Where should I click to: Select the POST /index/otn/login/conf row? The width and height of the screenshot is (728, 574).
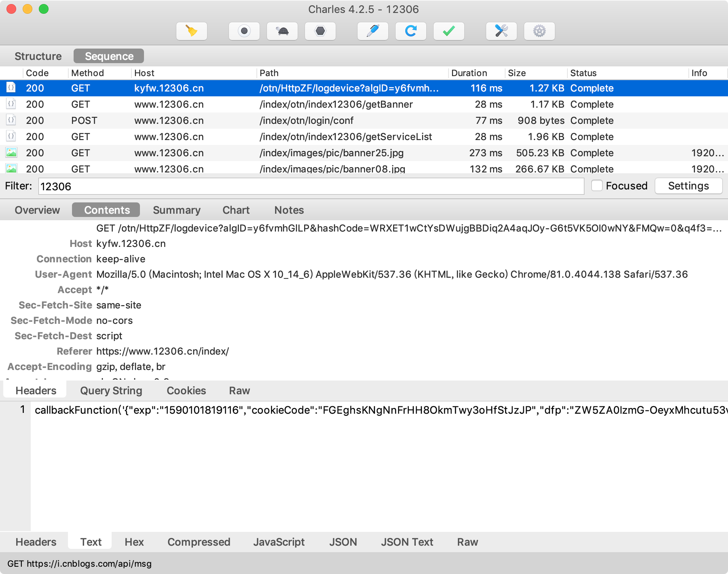[x=364, y=120]
